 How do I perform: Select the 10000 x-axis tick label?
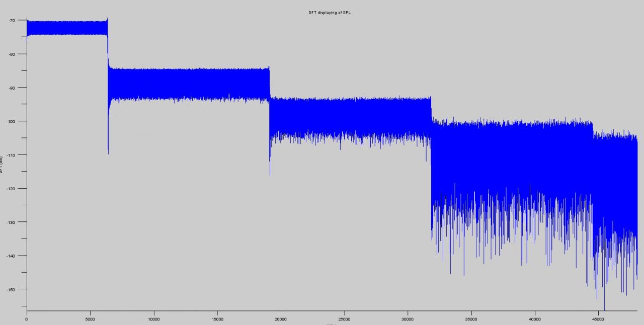154,319
